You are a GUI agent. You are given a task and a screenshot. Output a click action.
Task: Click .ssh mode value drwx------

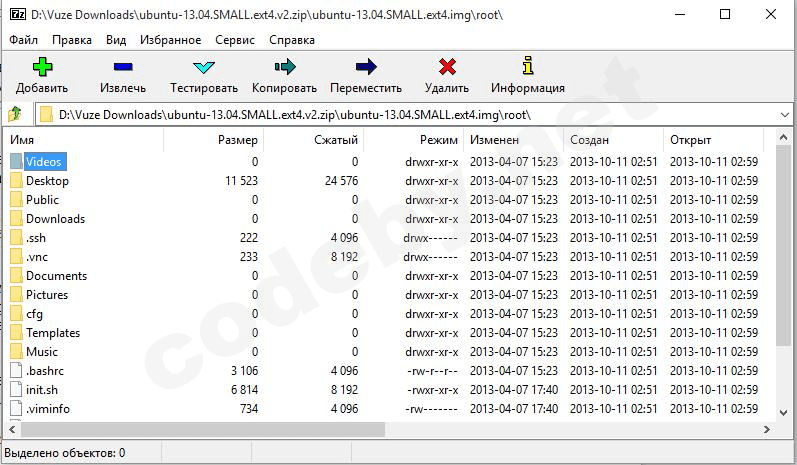(x=431, y=238)
